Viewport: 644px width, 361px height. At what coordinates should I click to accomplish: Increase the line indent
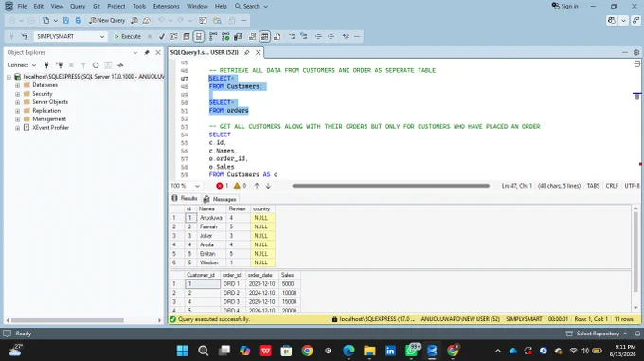[x=331, y=37]
